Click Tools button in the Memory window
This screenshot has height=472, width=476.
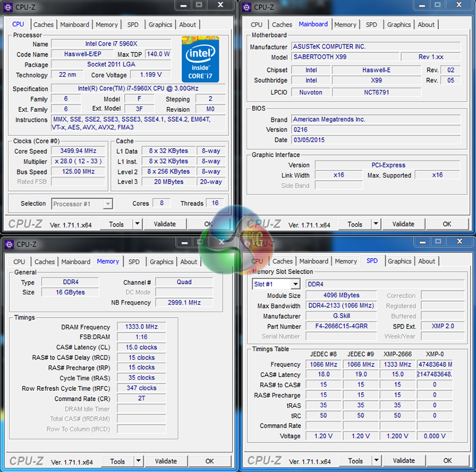tap(117, 461)
